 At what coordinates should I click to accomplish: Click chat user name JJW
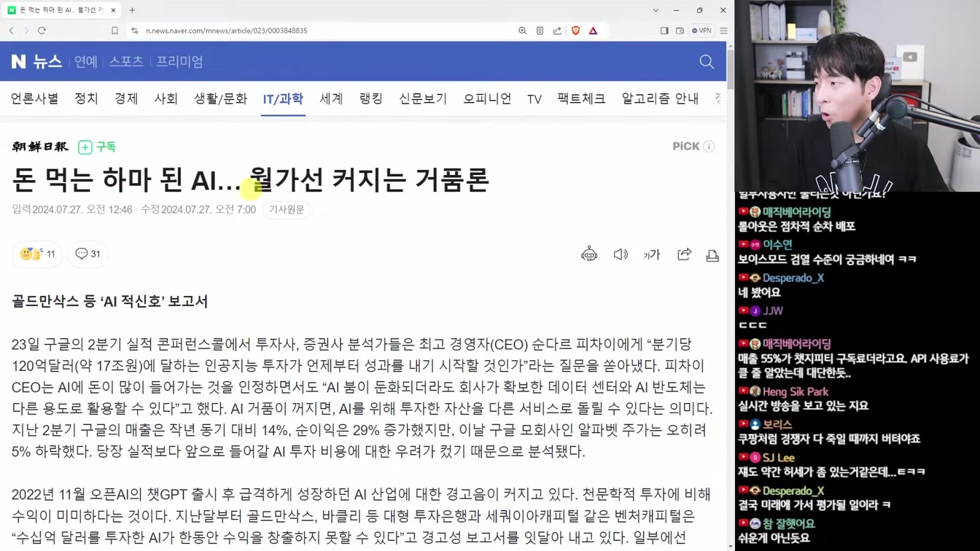coord(773,311)
